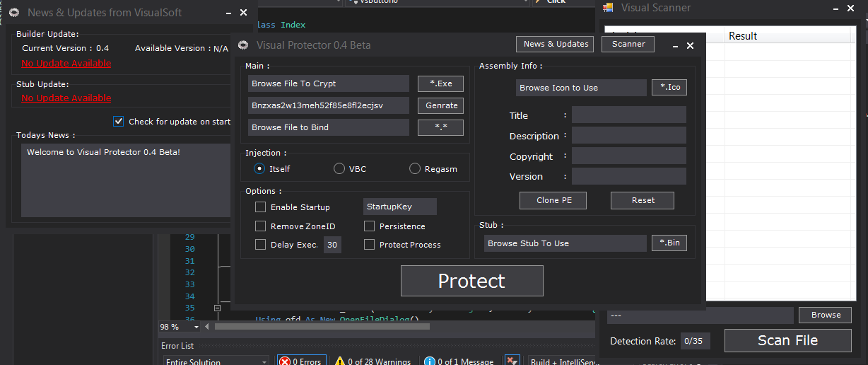Click the *.Ico browse button
868x365 pixels.
click(x=669, y=88)
